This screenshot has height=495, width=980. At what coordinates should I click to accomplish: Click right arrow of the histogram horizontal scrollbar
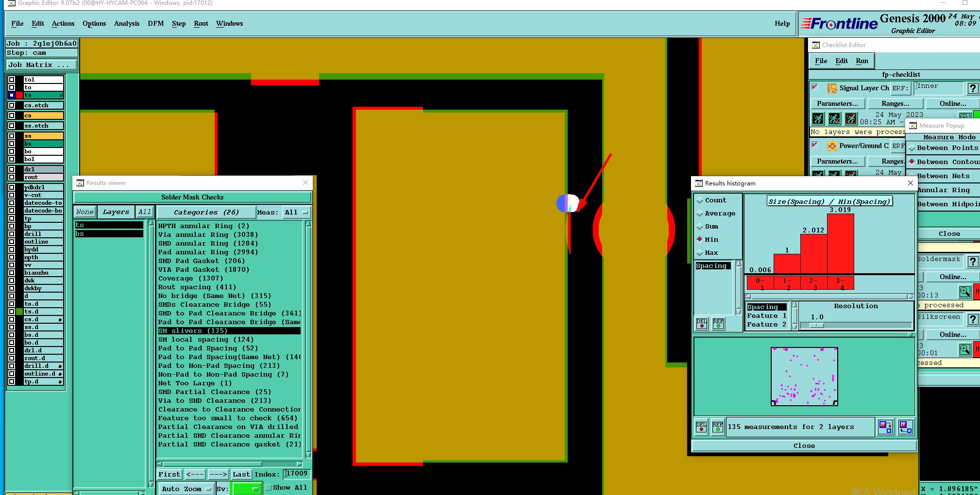coord(911,297)
